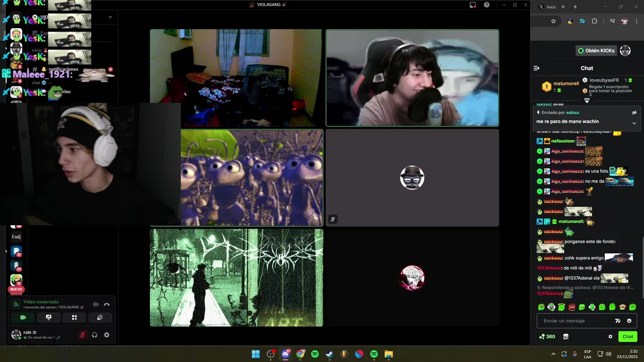644x362 pixels.
Task: Click the Obtén KICKs button
Action: (x=596, y=50)
